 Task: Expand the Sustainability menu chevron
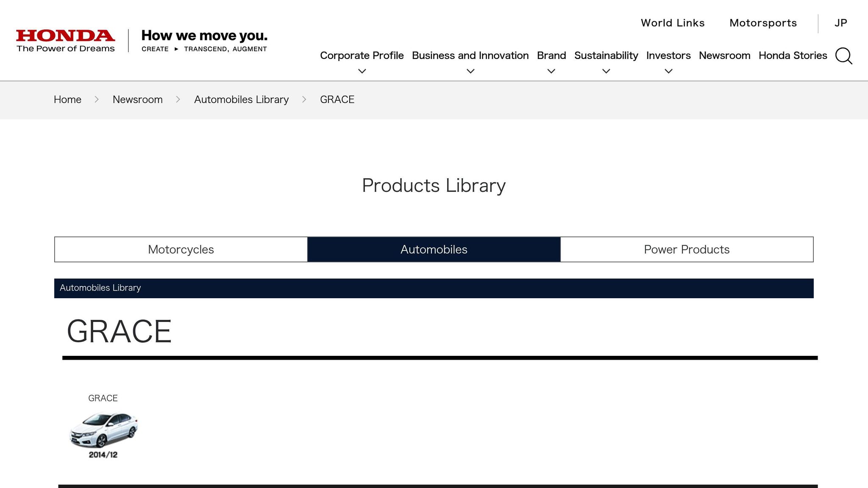pos(606,71)
